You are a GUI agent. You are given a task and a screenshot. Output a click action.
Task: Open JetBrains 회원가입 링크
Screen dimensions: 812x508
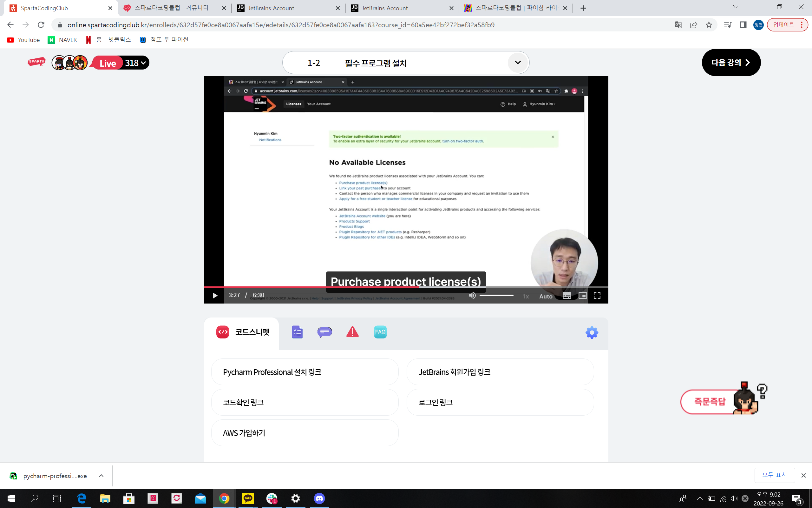point(500,372)
